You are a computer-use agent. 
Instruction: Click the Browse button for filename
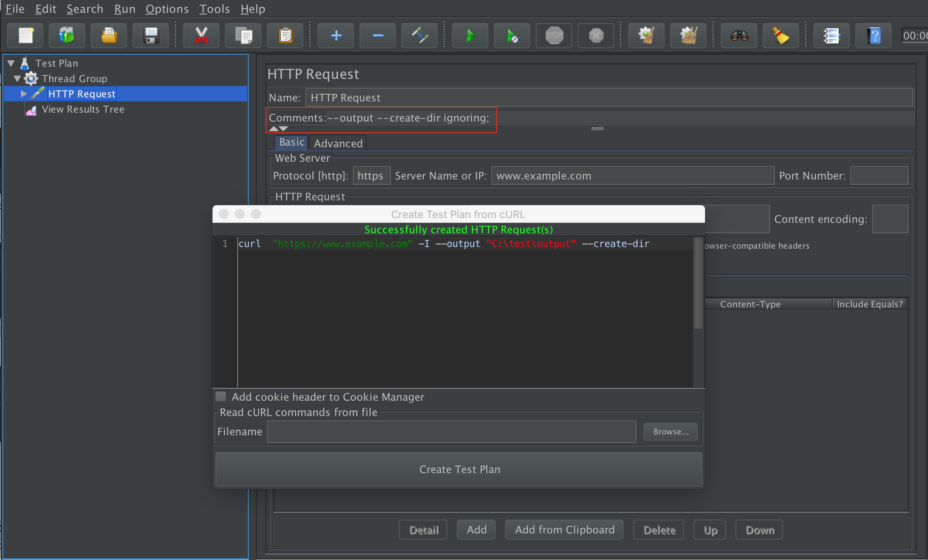[671, 431]
